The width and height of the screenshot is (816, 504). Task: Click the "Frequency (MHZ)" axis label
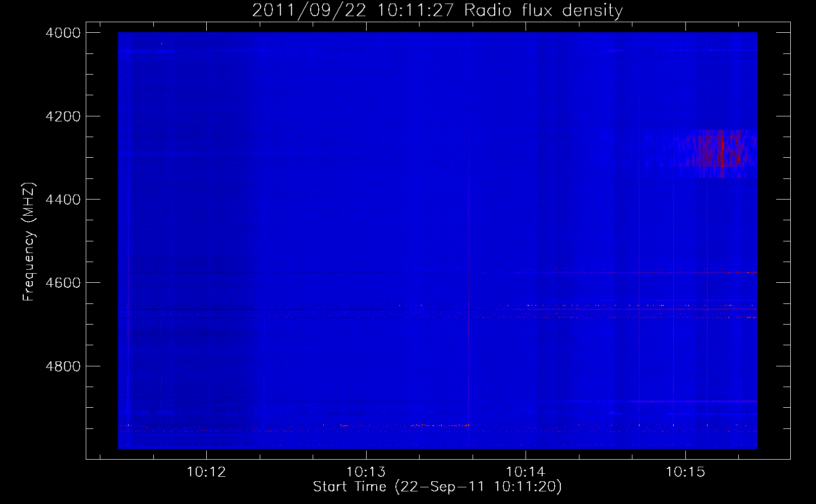click(x=29, y=242)
